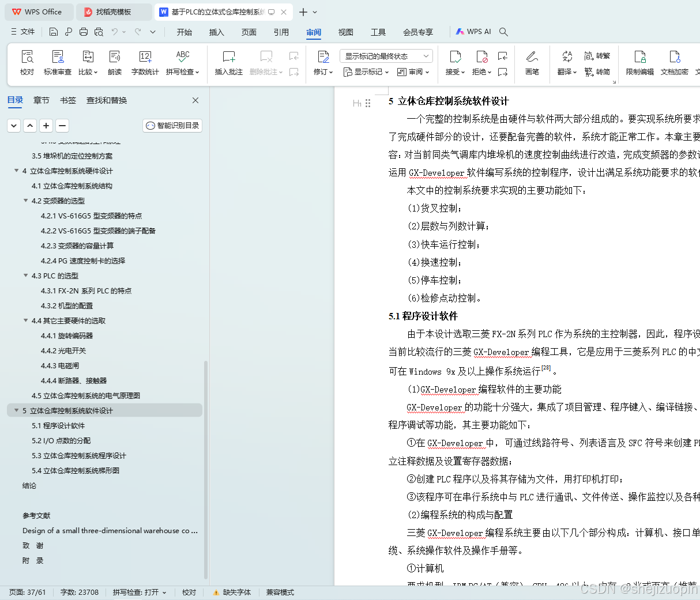Click the print icon in quick access bar

pos(84,32)
